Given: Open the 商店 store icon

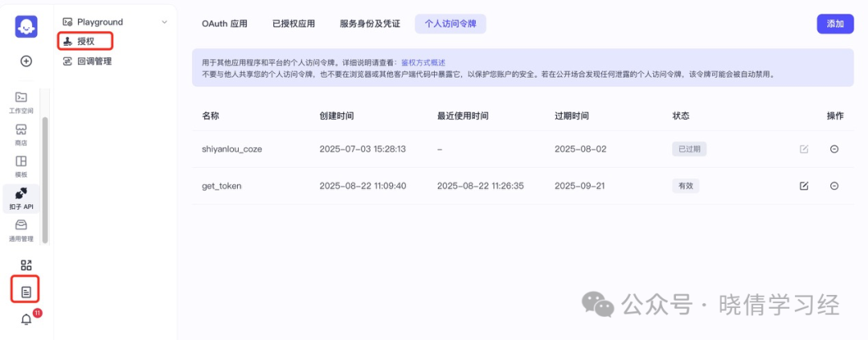Looking at the screenshot, I should 21,134.
